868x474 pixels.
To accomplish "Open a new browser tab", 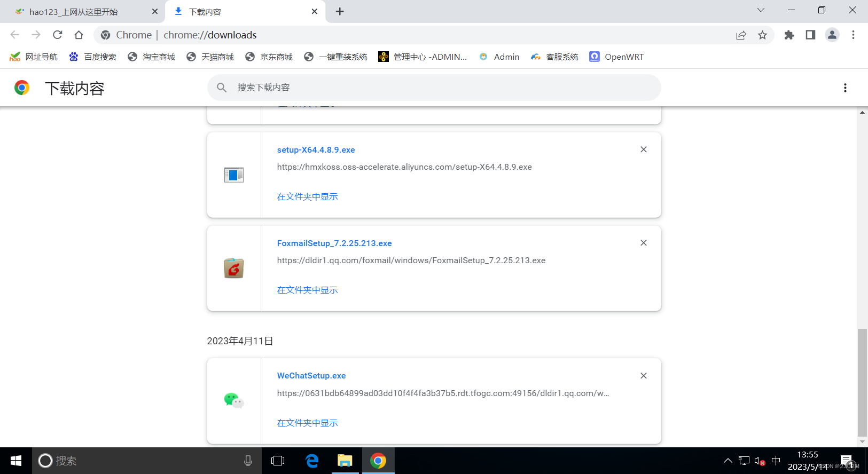I will 340,12.
